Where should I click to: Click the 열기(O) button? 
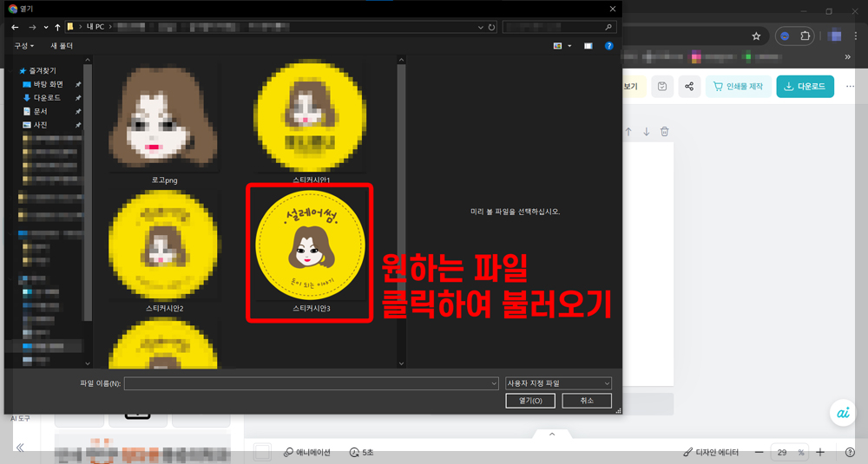click(530, 401)
